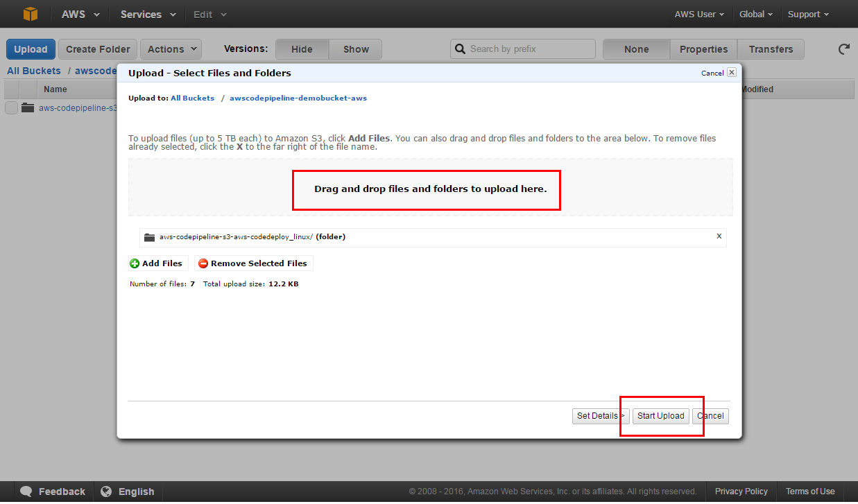Toggle versions to Hide

pos(302,49)
